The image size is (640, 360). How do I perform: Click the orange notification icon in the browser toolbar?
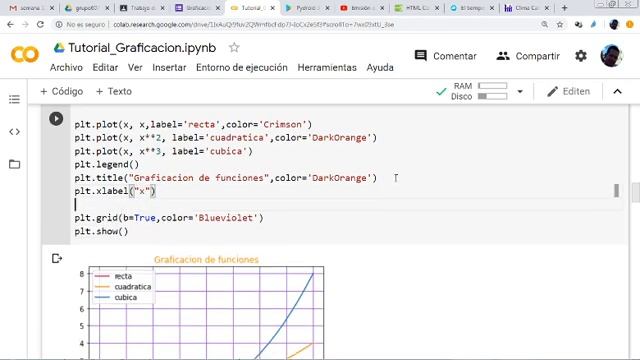tap(630, 24)
